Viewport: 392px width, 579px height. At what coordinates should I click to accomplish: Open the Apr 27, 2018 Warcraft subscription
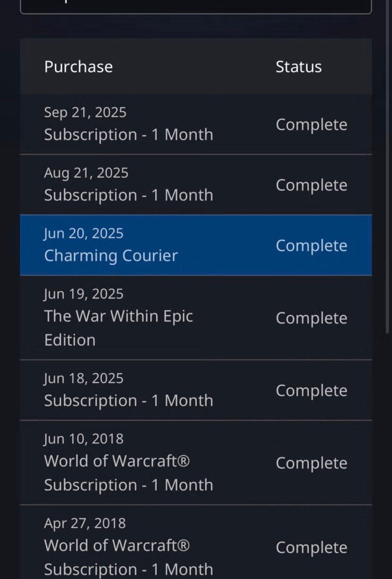196,542
